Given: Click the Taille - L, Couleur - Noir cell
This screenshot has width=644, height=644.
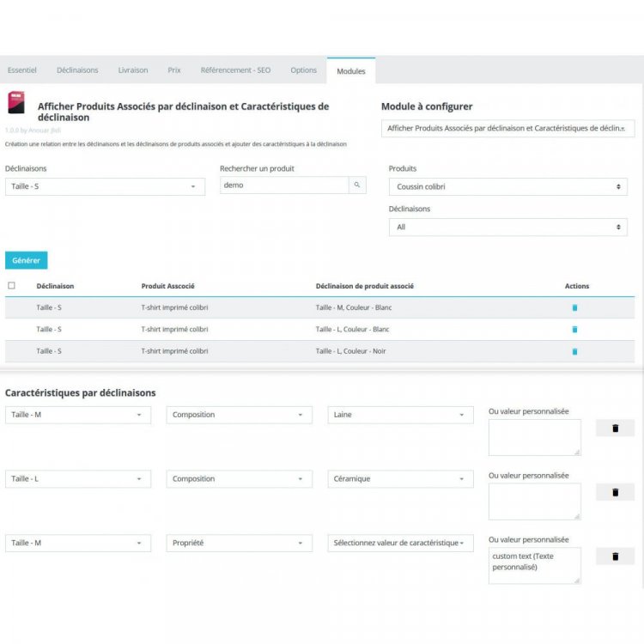Looking at the screenshot, I should pos(350,351).
